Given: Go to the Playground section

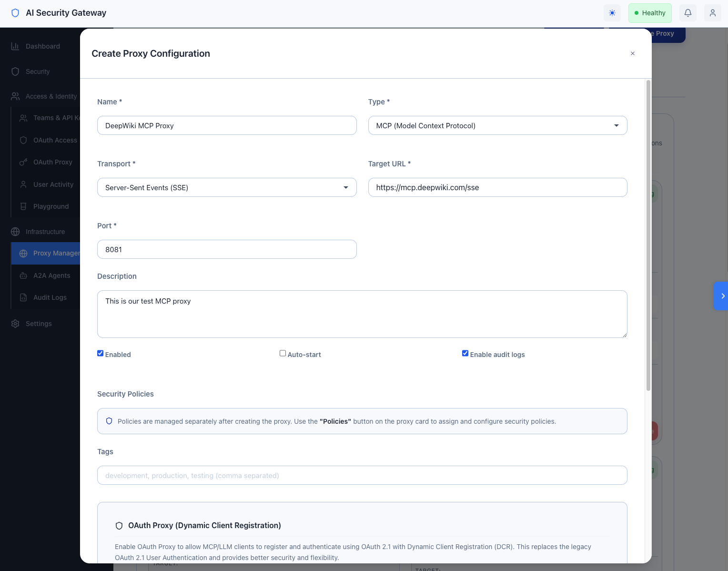Looking at the screenshot, I should coord(51,206).
